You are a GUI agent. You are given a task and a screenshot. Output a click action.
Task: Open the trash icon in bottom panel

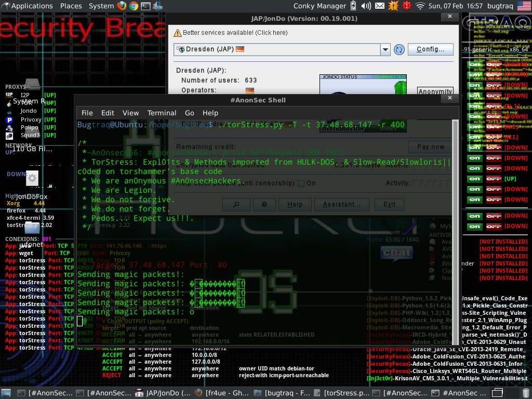[526, 393]
